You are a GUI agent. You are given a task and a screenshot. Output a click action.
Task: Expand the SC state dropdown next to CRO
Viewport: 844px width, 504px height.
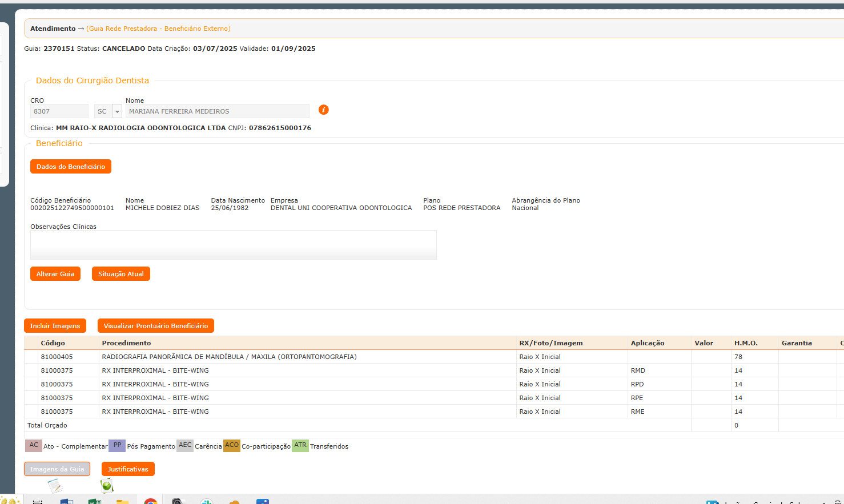117,111
